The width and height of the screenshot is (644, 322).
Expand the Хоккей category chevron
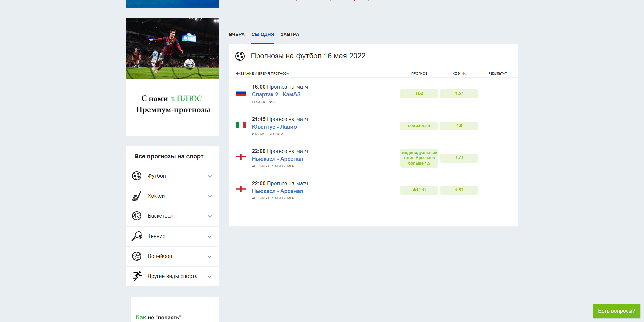coord(210,196)
